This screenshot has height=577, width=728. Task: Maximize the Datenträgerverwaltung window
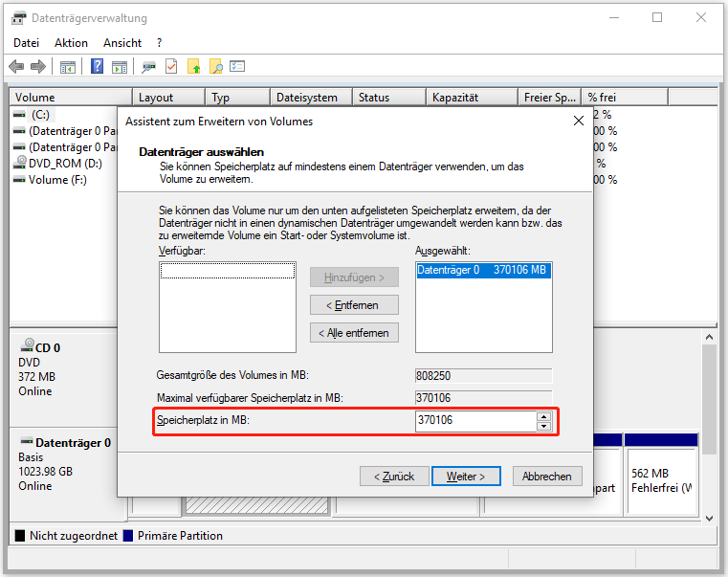[x=657, y=17]
